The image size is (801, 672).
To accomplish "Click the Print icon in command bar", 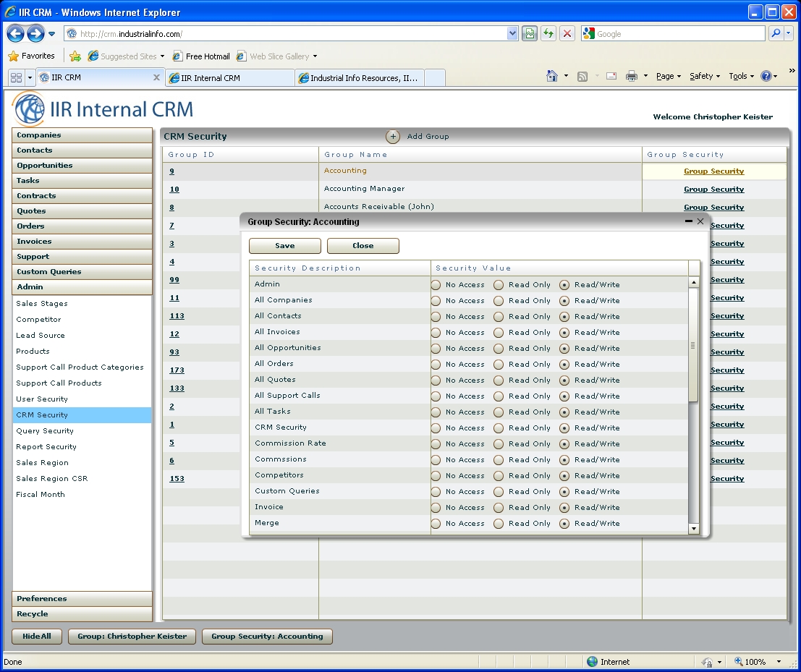I will [631, 76].
